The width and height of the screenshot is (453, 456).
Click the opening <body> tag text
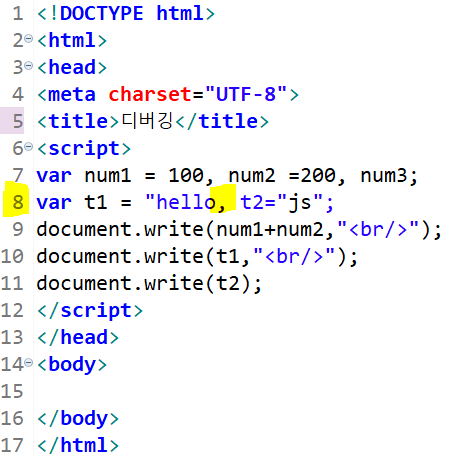point(72,365)
